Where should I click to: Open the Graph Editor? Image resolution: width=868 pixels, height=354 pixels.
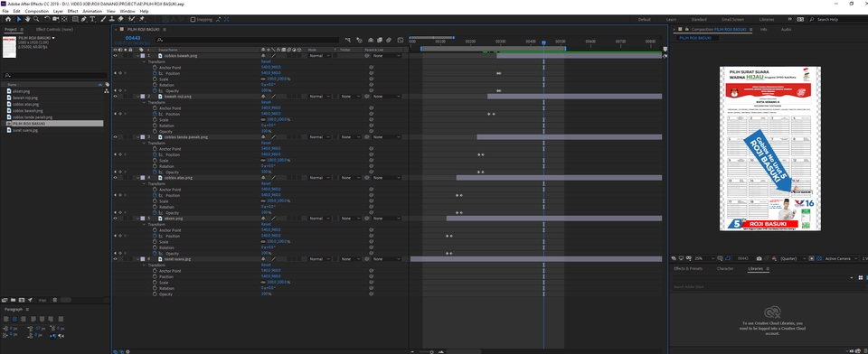401,40
